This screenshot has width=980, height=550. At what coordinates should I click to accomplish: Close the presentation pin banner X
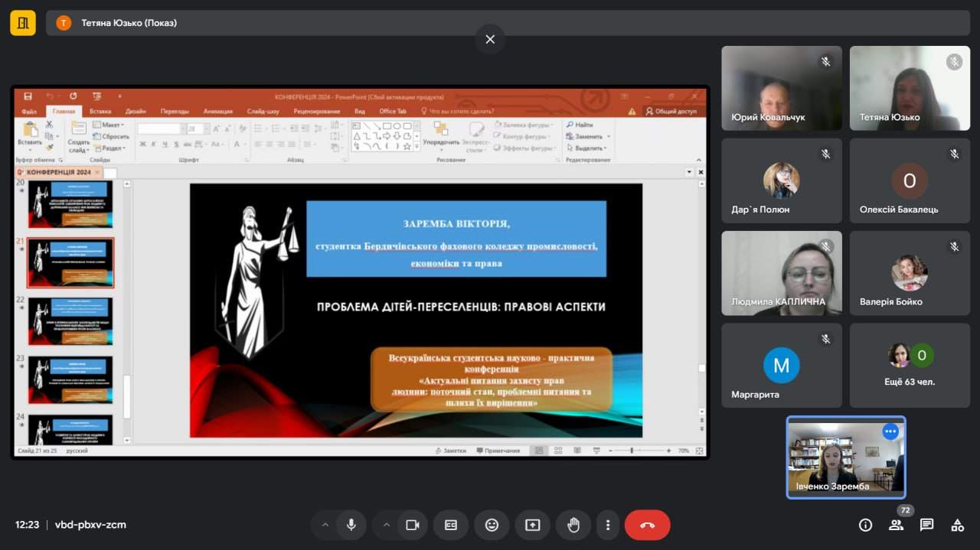490,39
